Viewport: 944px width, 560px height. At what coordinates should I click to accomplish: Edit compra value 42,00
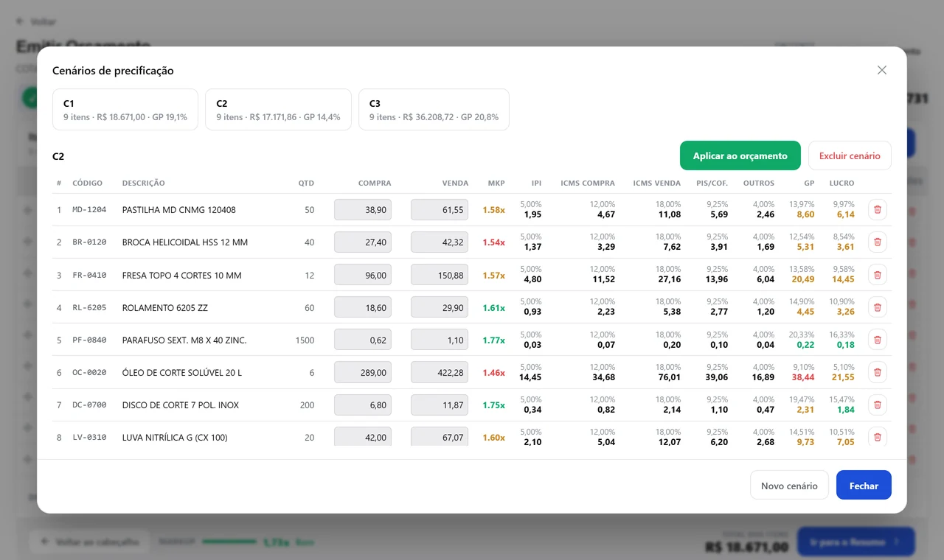(x=363, y=436)
